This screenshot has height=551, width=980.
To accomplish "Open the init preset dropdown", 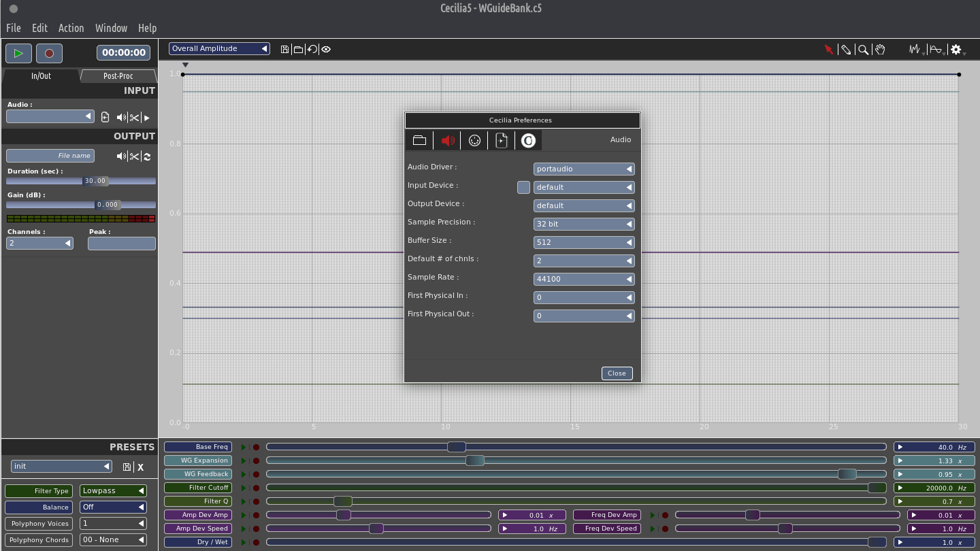I will [61, 466].
